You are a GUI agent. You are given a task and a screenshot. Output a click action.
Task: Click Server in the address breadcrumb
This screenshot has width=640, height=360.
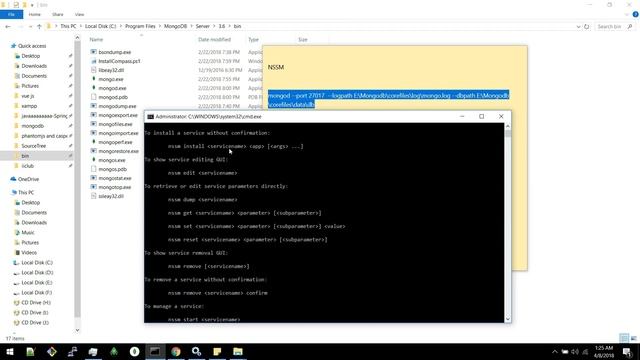tap(202, 26)
